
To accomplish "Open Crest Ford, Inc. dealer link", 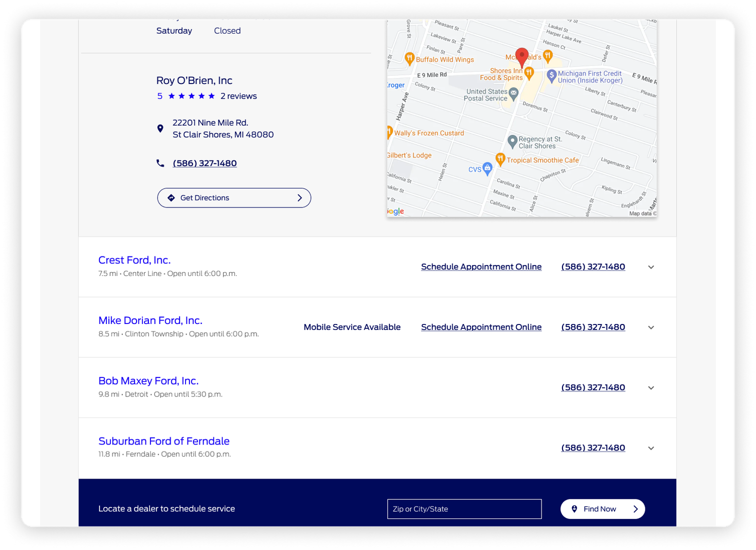I will pyautogui.click(x=134, y=260).
